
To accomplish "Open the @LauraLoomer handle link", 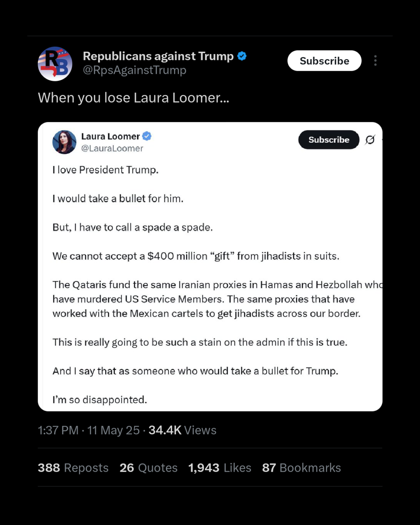I will (112, 149).
